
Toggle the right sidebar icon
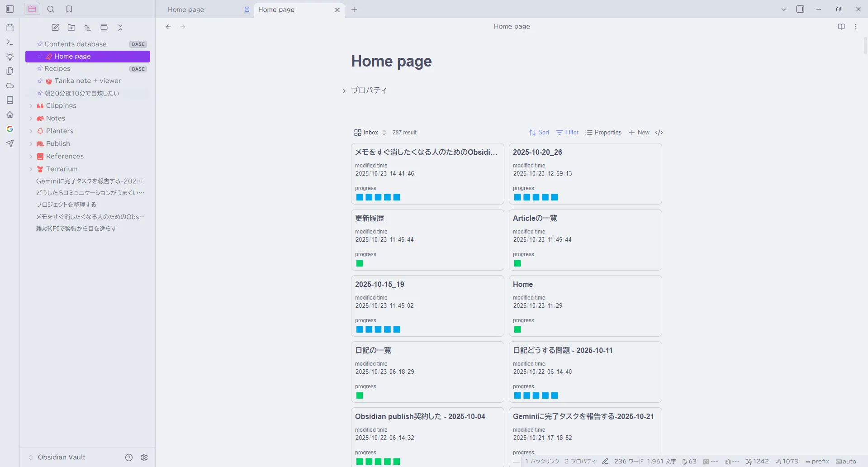click(x=800, y=9)
